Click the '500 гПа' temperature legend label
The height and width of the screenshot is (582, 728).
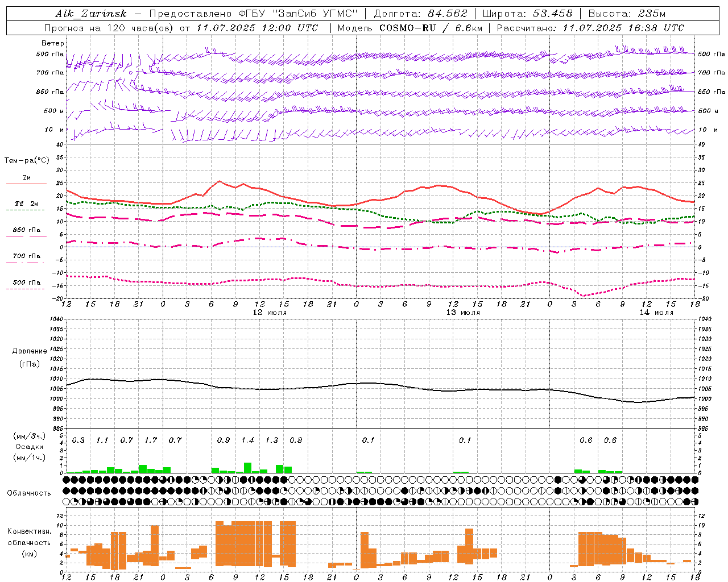[x=27, y=282]
